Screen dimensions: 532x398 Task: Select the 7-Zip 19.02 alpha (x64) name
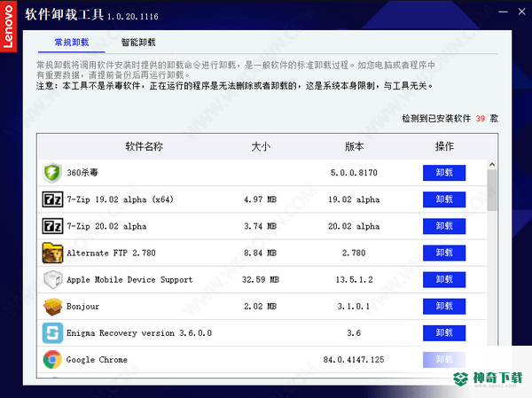click(120, 199)
